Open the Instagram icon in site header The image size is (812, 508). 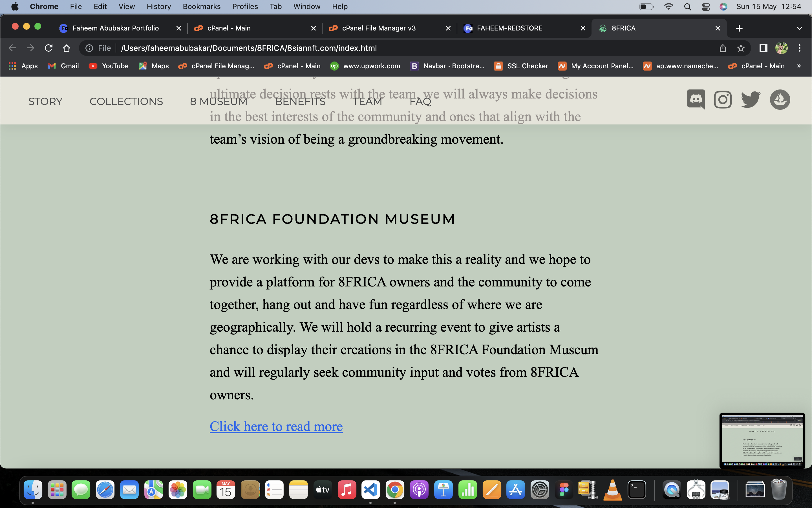[x=723, y=99]
